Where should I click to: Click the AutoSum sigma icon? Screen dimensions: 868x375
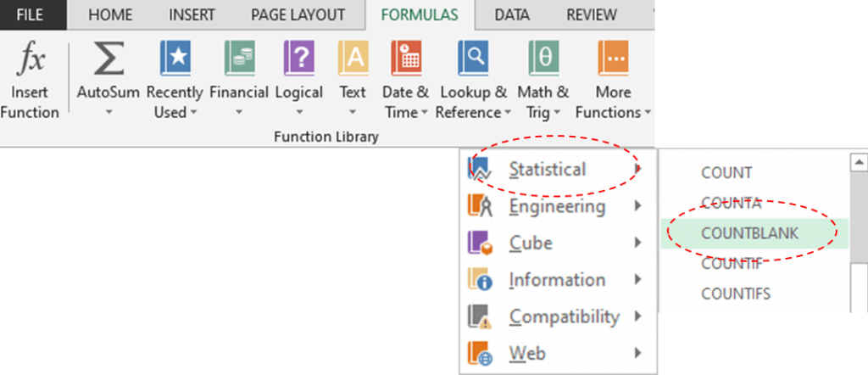point(108,59)
